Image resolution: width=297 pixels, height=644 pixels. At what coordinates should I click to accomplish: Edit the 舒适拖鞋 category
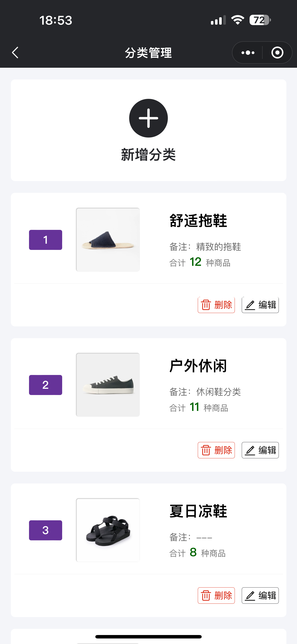260,305
